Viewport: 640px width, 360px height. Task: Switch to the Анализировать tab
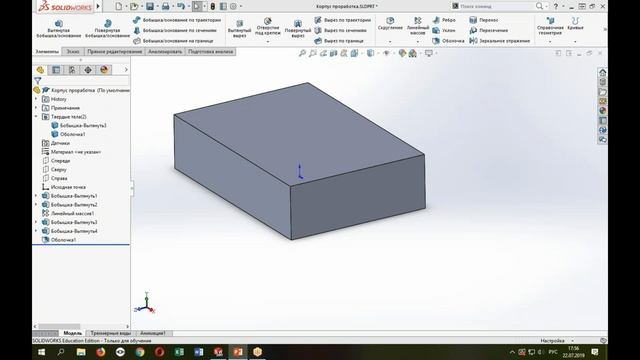point(165,51)
